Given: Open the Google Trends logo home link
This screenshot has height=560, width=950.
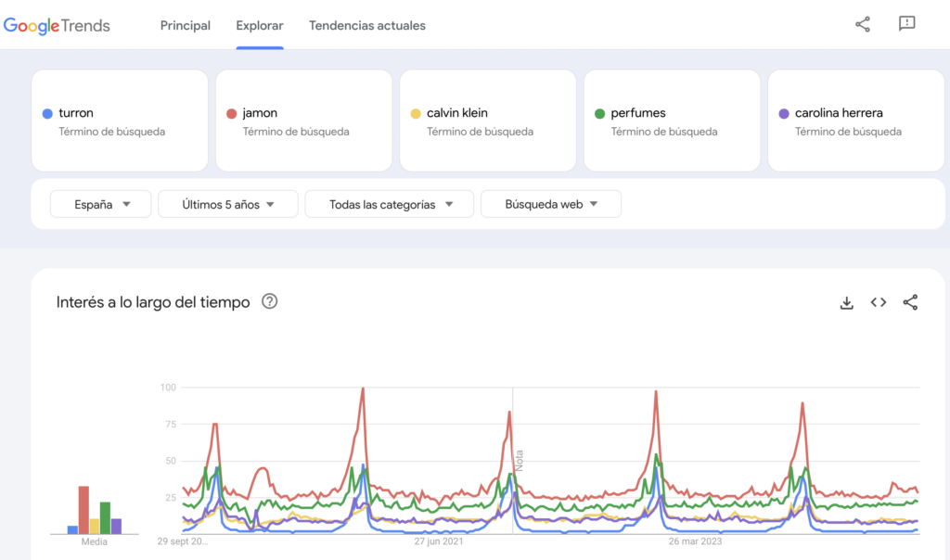Looking at the screenshot, I should (x=57, y=25).
